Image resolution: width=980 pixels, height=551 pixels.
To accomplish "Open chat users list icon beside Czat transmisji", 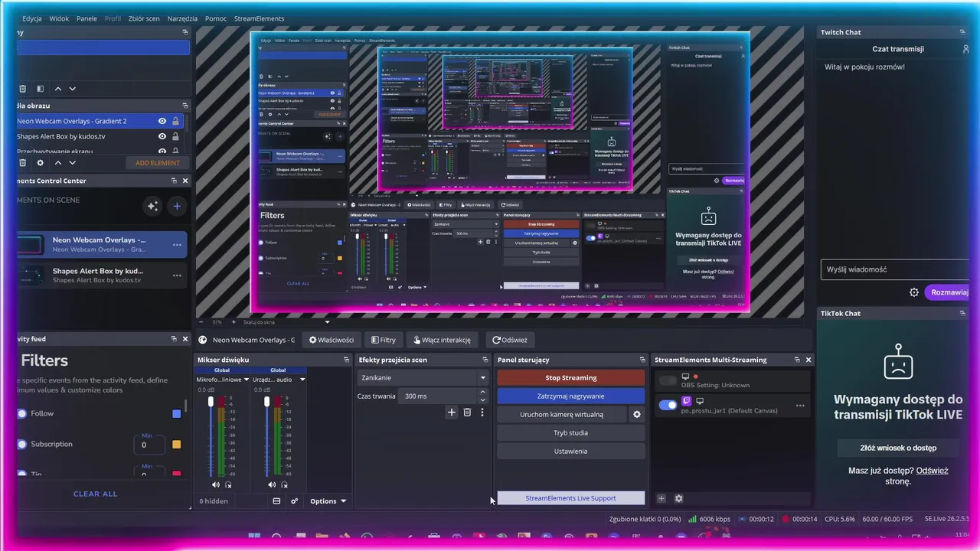I will click(x=965, y=49).
